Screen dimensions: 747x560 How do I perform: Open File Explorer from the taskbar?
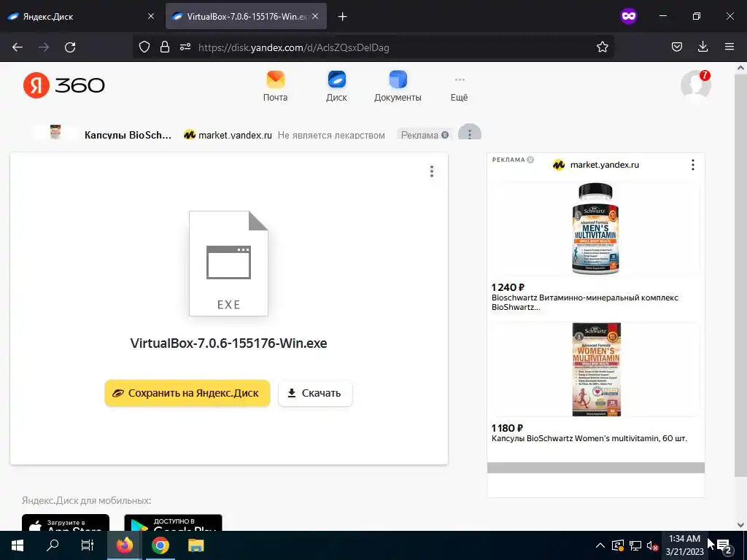(196, 545)
